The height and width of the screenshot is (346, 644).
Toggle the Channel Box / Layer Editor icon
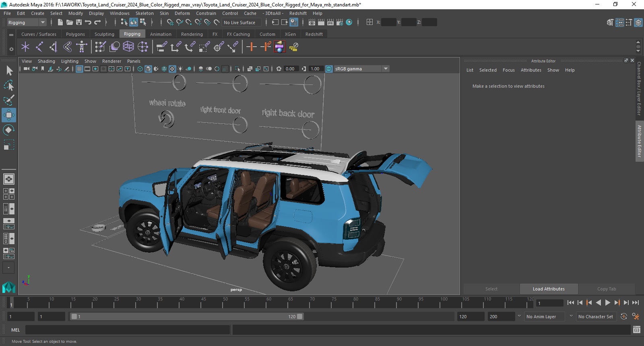(638, 23)
